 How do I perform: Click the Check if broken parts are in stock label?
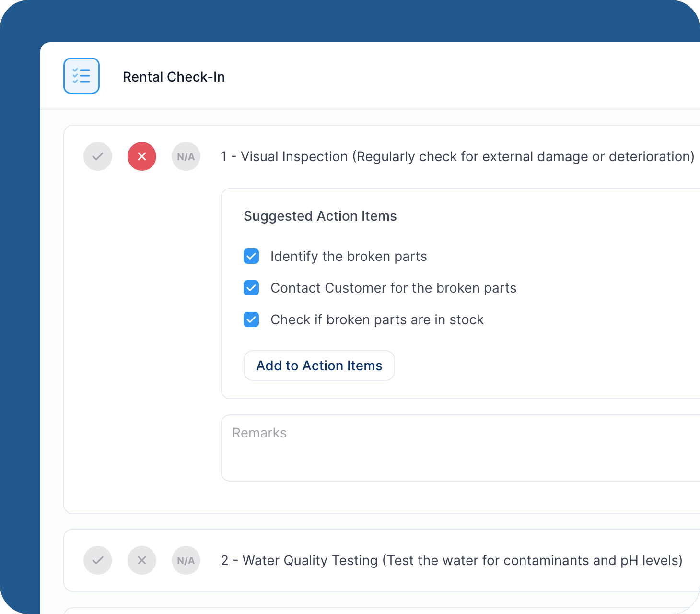377,319
